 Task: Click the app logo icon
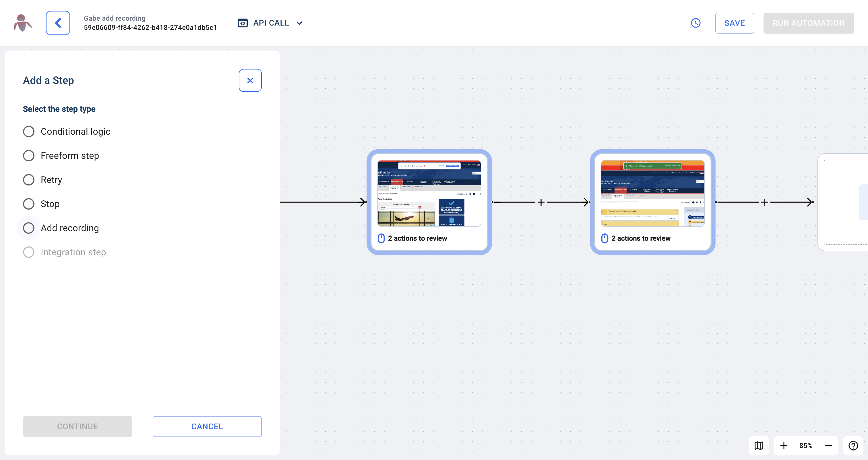[x=23, y=23]
